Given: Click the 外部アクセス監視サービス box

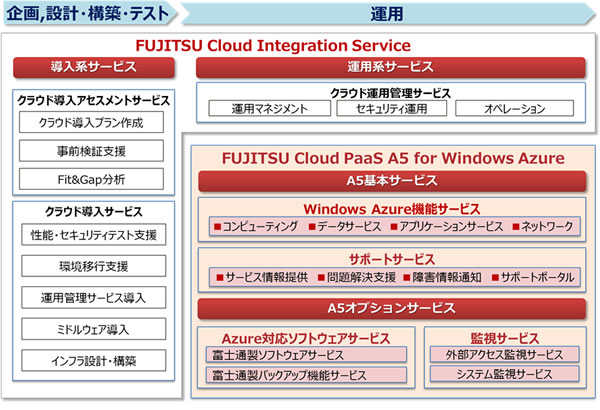Looking at the screenshot, I should click(505, 354).
